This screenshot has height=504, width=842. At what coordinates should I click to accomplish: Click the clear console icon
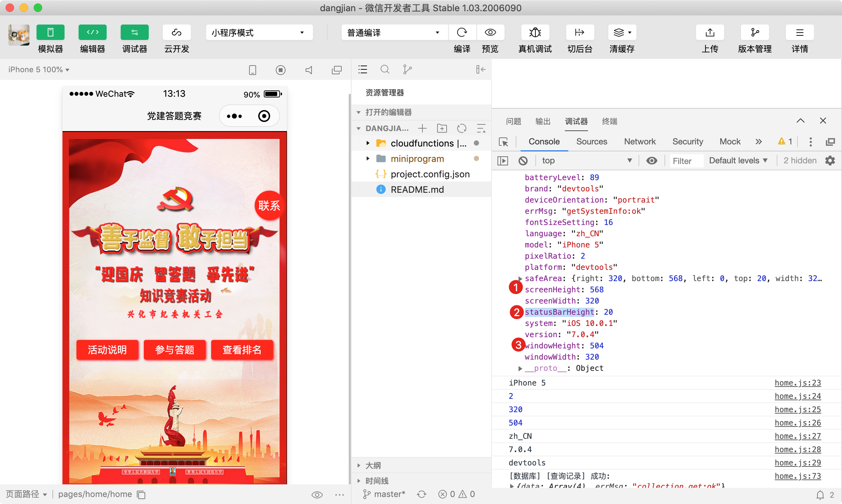tap(523, 161)
